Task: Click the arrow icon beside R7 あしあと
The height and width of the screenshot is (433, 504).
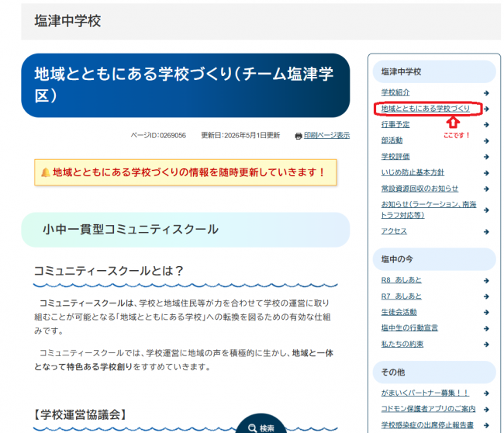Action: 486,296
